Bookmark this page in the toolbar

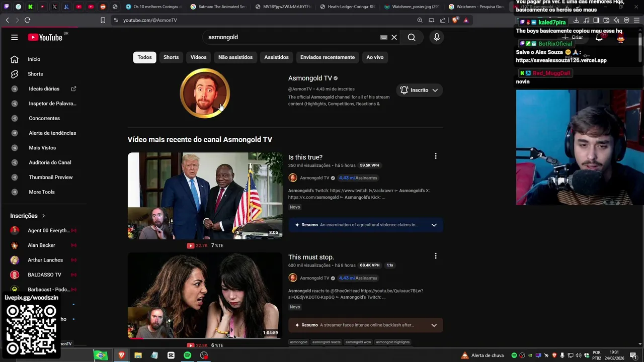[103, 20]
